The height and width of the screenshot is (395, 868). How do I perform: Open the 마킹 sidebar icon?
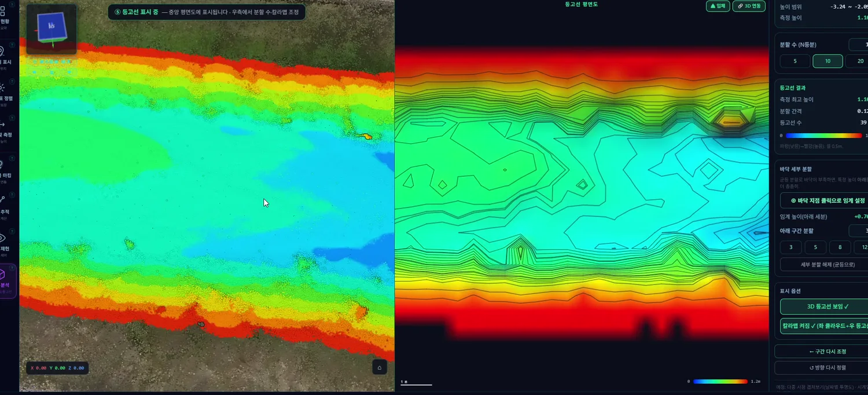[4, 169]
